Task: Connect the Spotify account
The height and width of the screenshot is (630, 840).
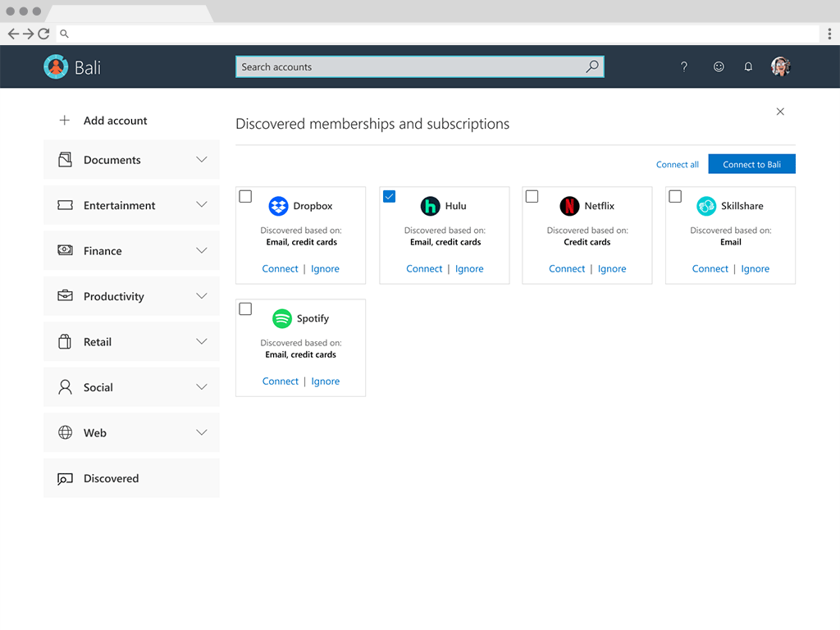Action: coord(281,381)
